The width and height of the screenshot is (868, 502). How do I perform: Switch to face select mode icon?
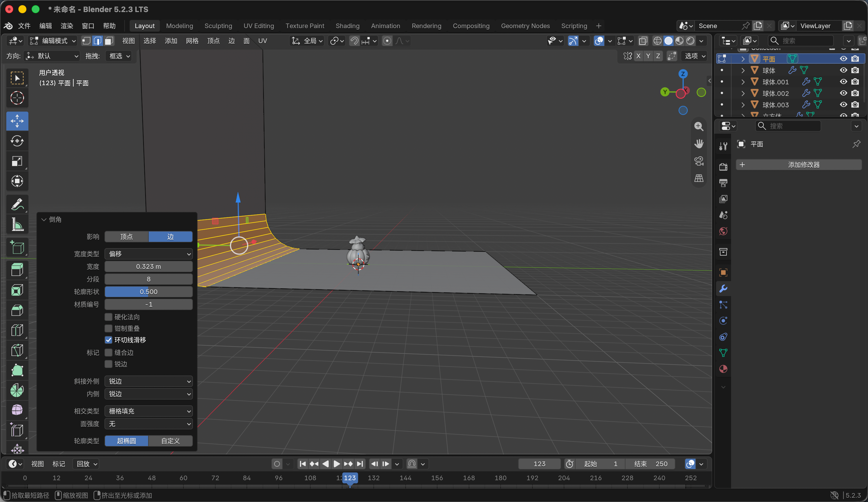tap(109, 41)
